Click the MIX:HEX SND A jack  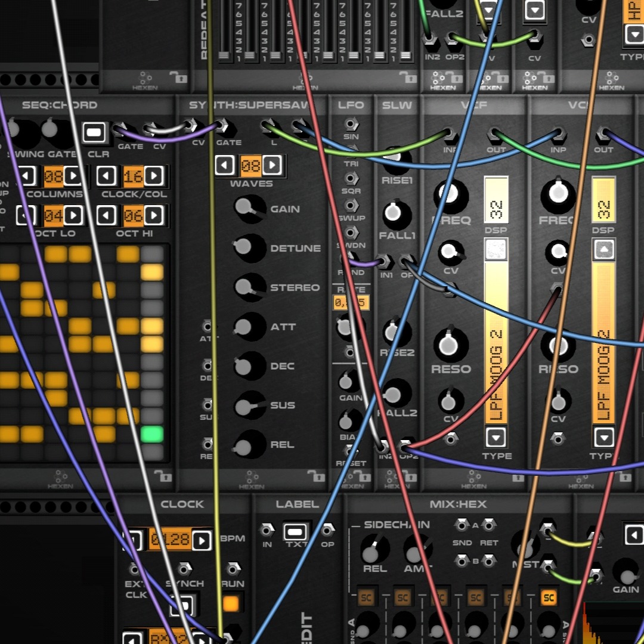[462, 525]
